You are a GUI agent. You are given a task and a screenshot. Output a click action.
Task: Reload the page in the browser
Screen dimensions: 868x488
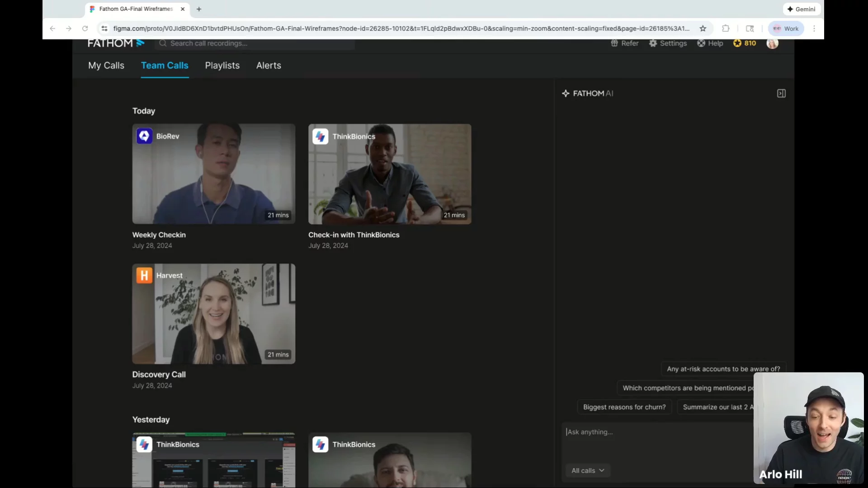click(x=85, y=28)
